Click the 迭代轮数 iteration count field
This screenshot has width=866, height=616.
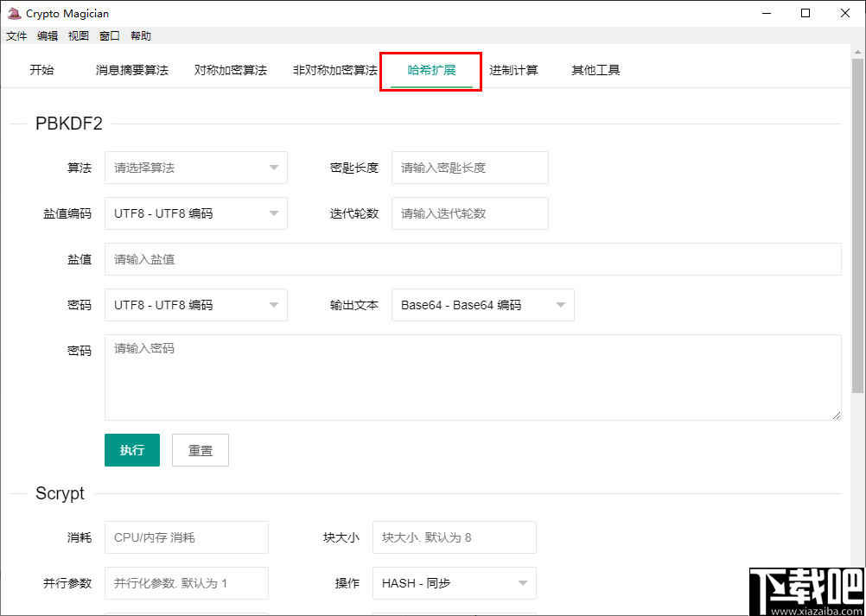469,213
